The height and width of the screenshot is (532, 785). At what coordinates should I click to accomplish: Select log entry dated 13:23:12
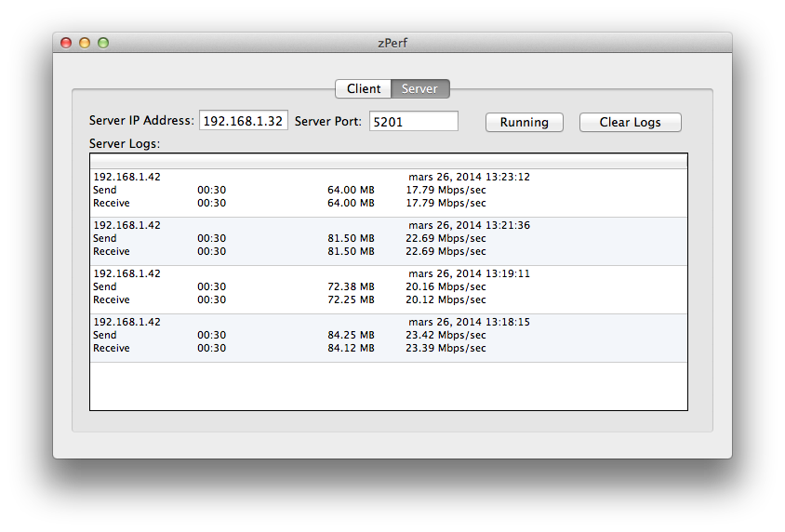pyautogui.click(x=389, y=193)
